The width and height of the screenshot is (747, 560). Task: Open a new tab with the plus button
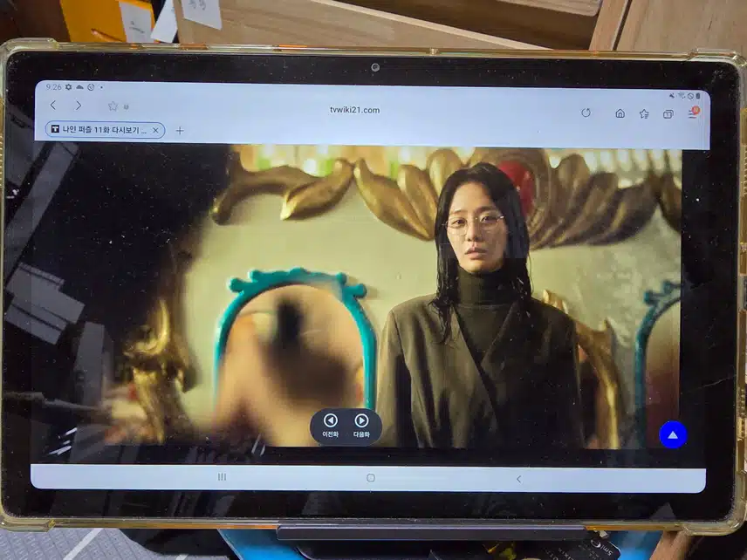pos(180,131)
